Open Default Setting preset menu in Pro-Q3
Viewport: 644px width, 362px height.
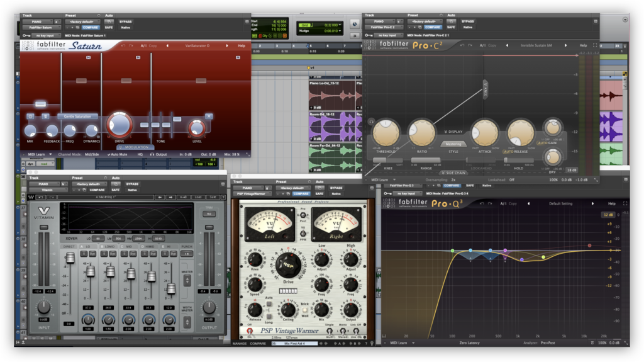(560, 203)
